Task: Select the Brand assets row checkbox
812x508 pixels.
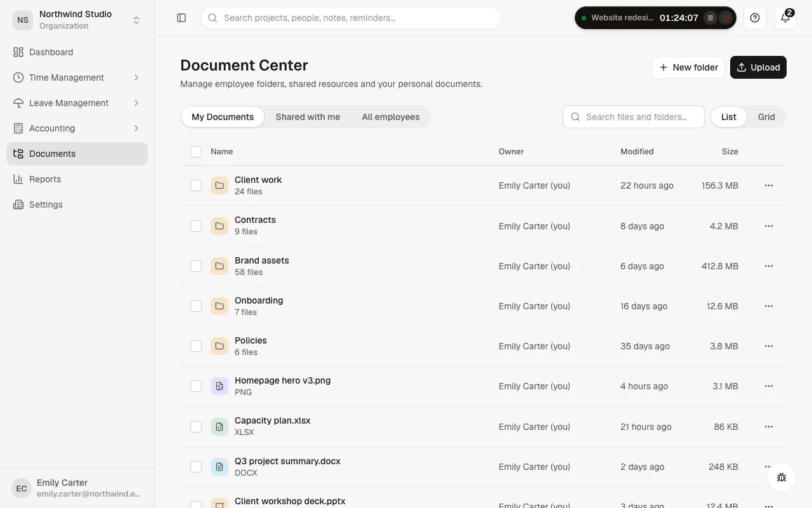Action: [196, 266]
